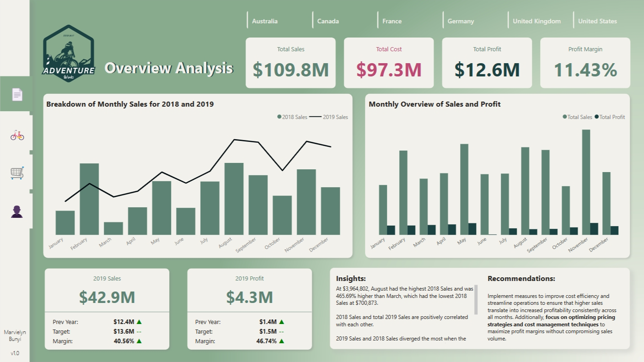Screen dimensions: 644x362
Task: Click the Monthly Overview of Sales and Profit title
Action: click(435, 104)
